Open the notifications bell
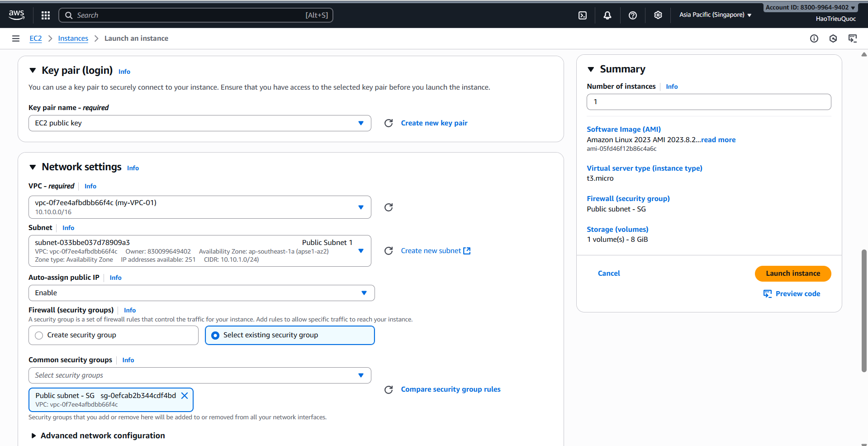This screenshot has height=446, width=868. pos(607,15)
